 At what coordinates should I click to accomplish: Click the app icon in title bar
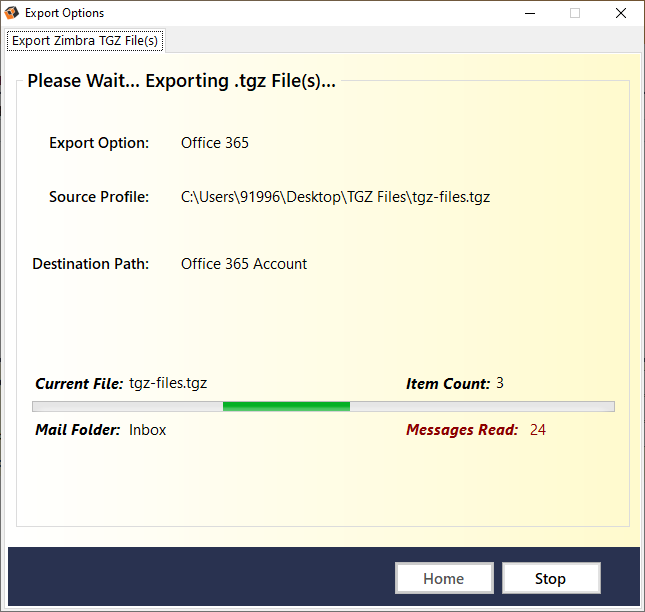click(x=12, y=13)
